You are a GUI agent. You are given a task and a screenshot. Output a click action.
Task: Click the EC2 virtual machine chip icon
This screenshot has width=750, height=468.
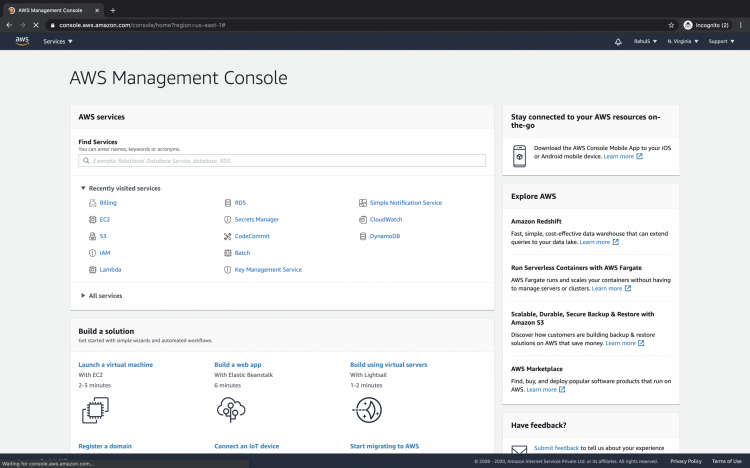click(x=95, y=410)
